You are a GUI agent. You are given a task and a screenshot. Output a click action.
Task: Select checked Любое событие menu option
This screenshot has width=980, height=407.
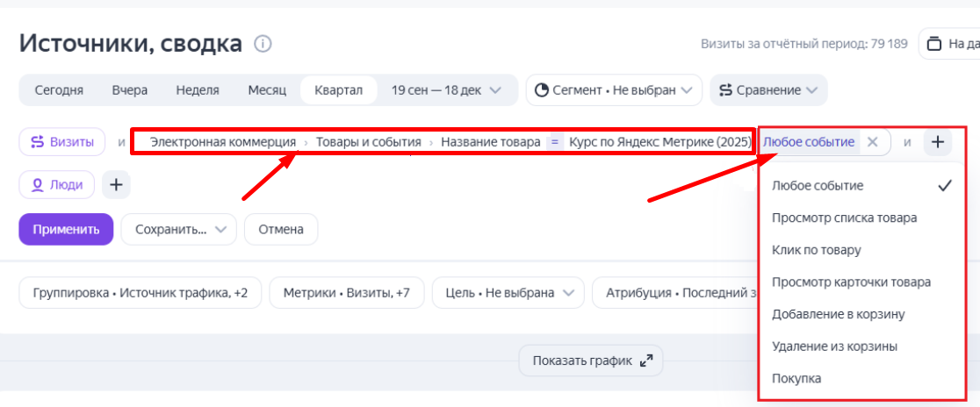point(818,186)
